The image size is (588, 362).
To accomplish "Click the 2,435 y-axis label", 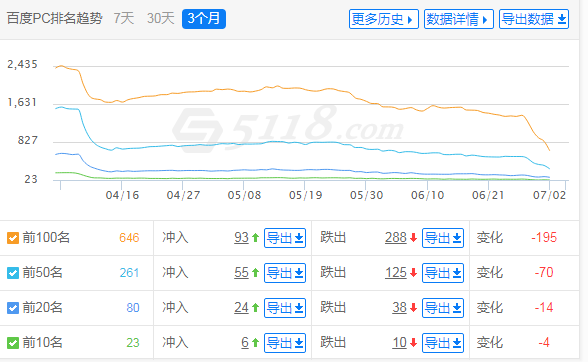I will (22, 65).
